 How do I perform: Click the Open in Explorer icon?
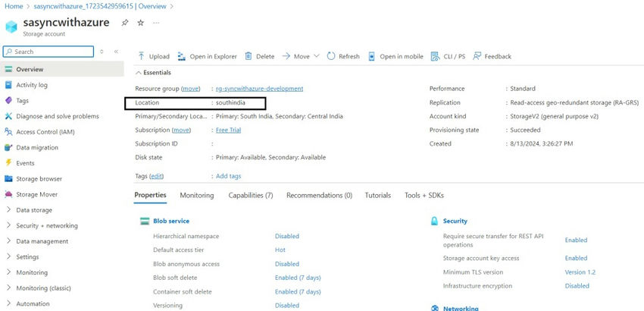[x=182, y=56]
